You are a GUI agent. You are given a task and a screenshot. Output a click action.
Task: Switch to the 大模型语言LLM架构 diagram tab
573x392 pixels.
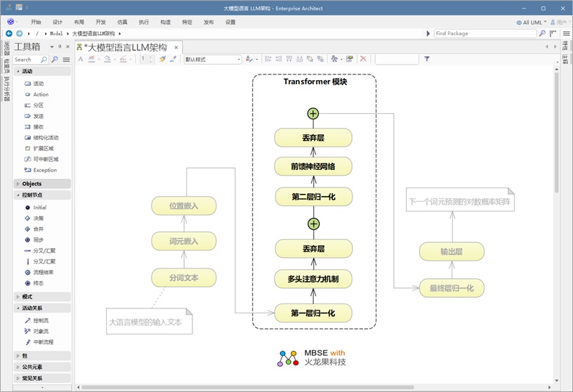tap(126, 47)
